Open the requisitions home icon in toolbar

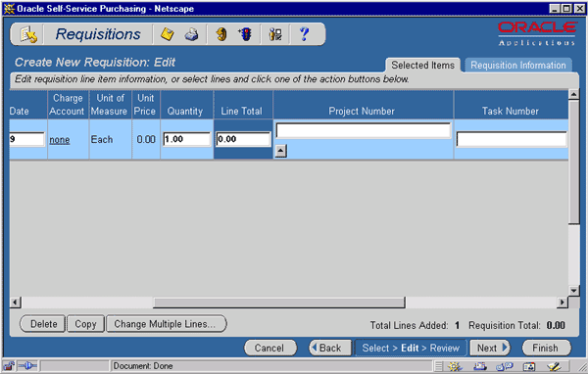(28, 35)
